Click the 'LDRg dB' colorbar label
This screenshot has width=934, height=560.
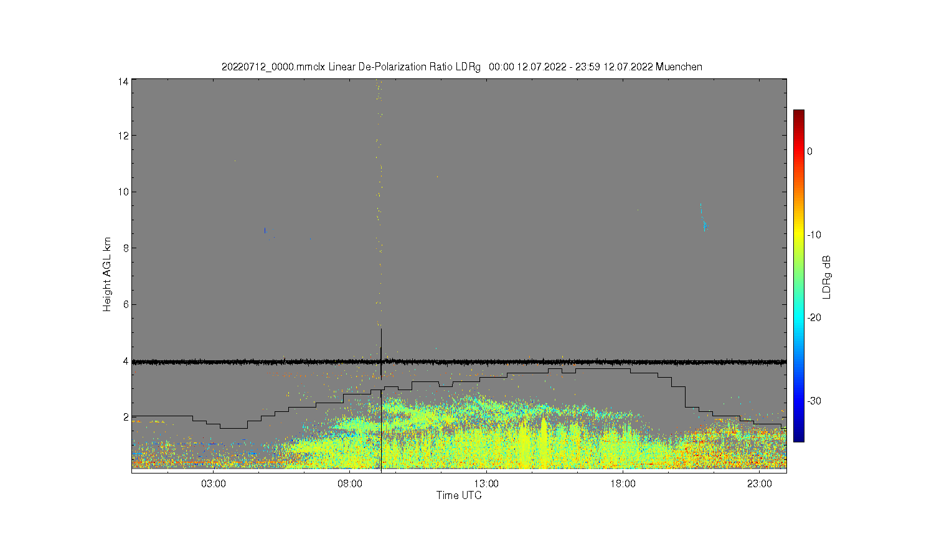(827, 277)
